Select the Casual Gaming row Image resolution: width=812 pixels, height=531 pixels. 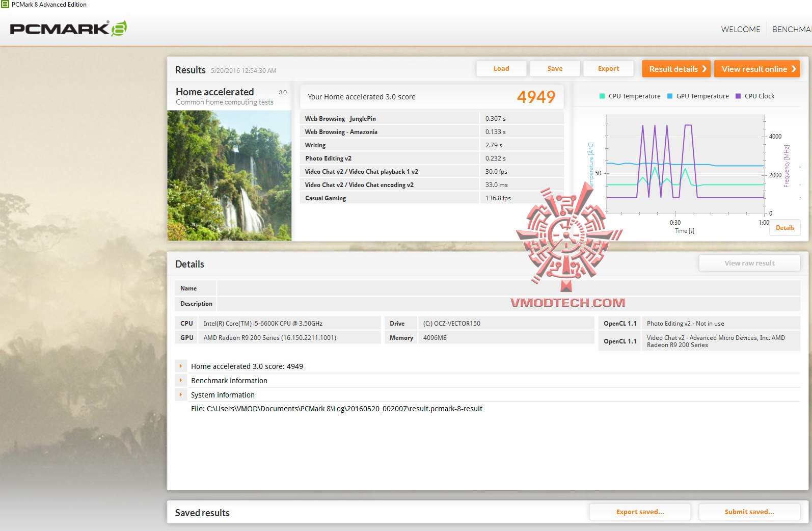pyautogui.click(x=432, y=198)
